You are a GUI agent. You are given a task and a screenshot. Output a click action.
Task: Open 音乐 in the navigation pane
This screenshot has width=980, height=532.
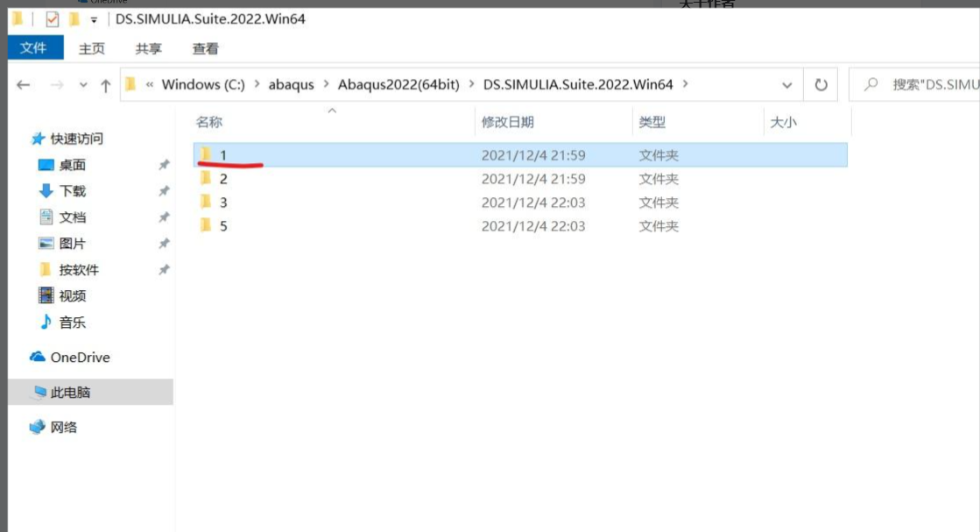tap(72, 323)
